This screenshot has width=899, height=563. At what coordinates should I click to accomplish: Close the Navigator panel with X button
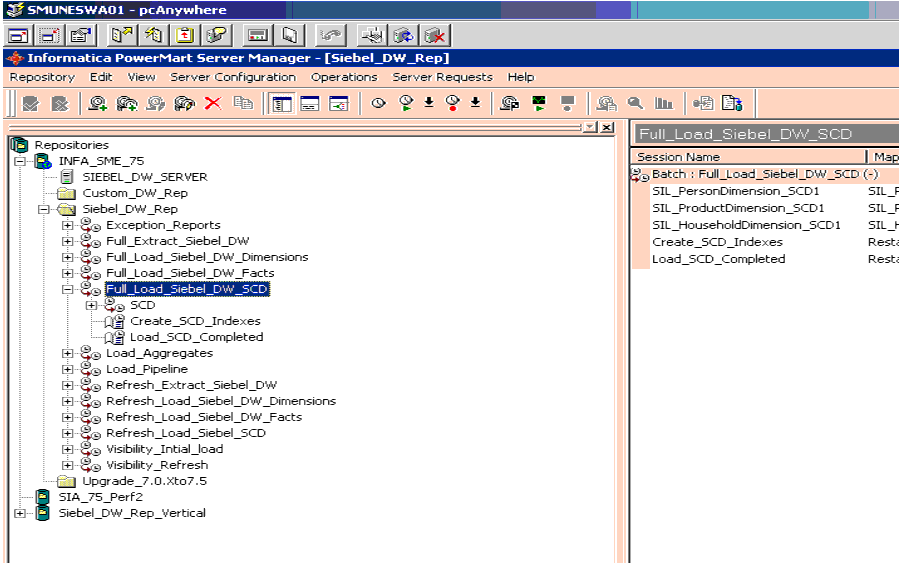pos(607,127)
